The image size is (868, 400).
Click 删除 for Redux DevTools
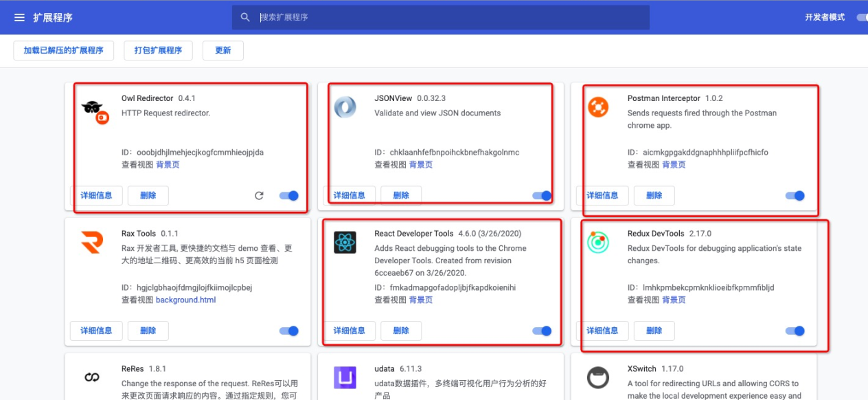[x=654, y=331]
